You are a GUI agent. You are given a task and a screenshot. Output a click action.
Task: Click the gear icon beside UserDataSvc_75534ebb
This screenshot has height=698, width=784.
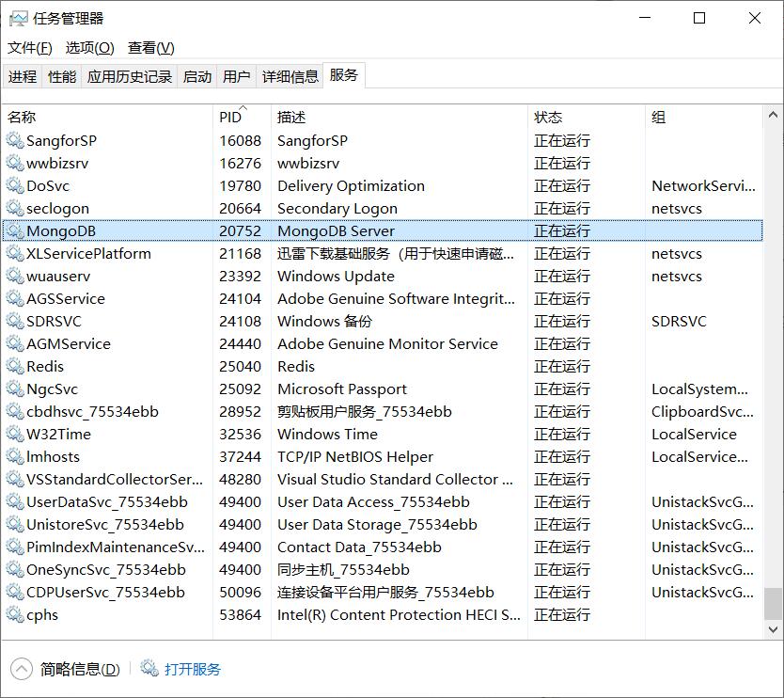15,501
